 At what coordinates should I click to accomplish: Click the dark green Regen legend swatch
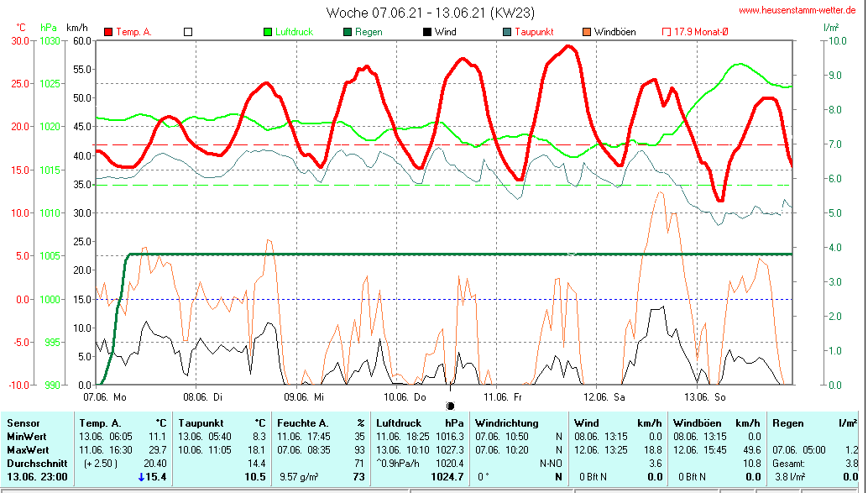[x=348, y=32]
